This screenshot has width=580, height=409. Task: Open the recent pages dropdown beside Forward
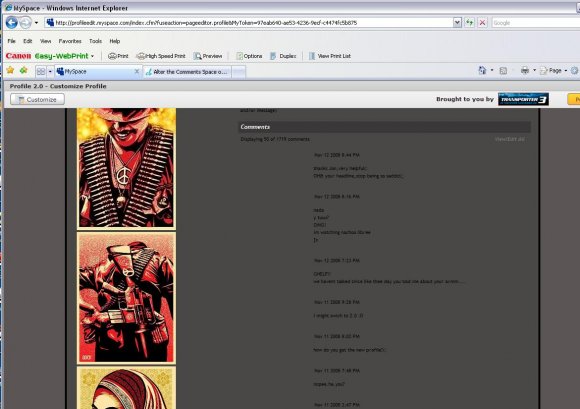tap(36, 23)
